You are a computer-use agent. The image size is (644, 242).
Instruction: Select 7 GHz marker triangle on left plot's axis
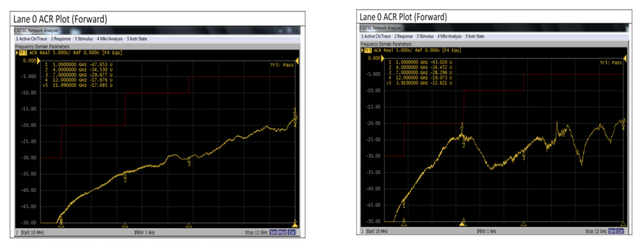point(189,225)
